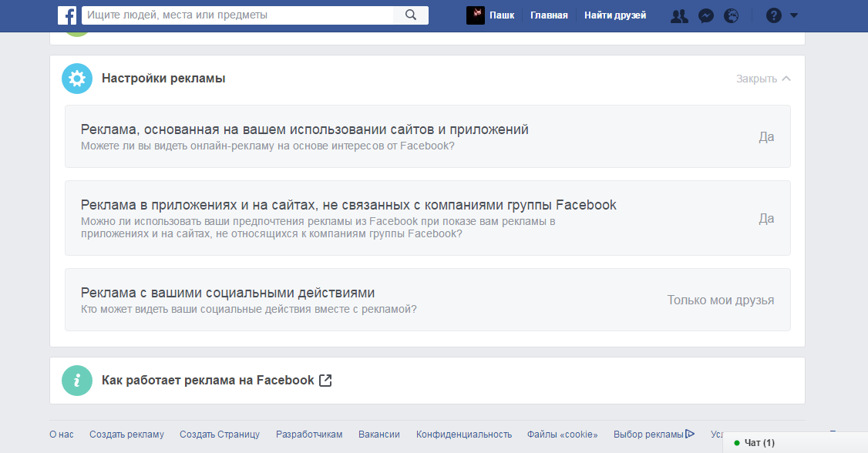The image size is (868, 453).
Task: Open the Help question mark icon
Action: click(x=774, y=15)
